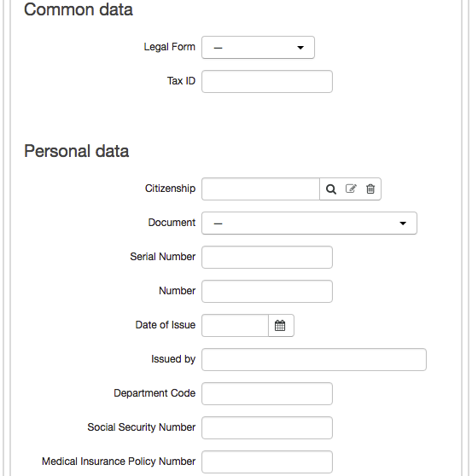Image resolution: width=472 pixels, height=476 pixels.
Task: Focus the Medical Insurance Policy Number field
Action: click(x=267, y=461)
